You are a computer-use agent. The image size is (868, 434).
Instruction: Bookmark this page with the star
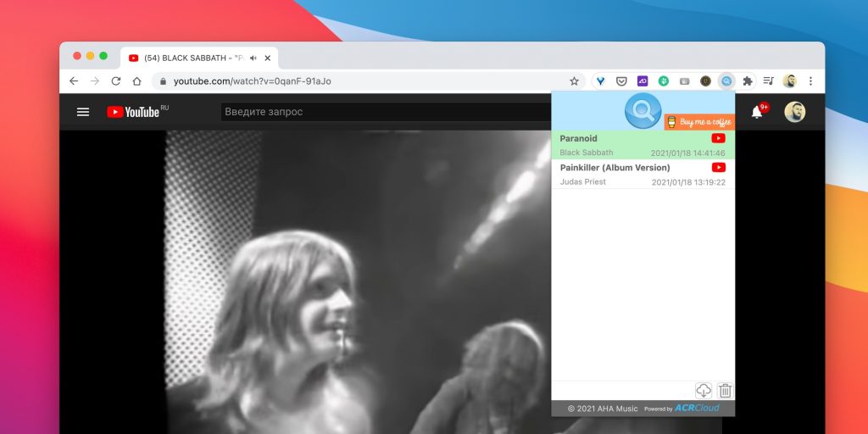(x=574, y=81)
